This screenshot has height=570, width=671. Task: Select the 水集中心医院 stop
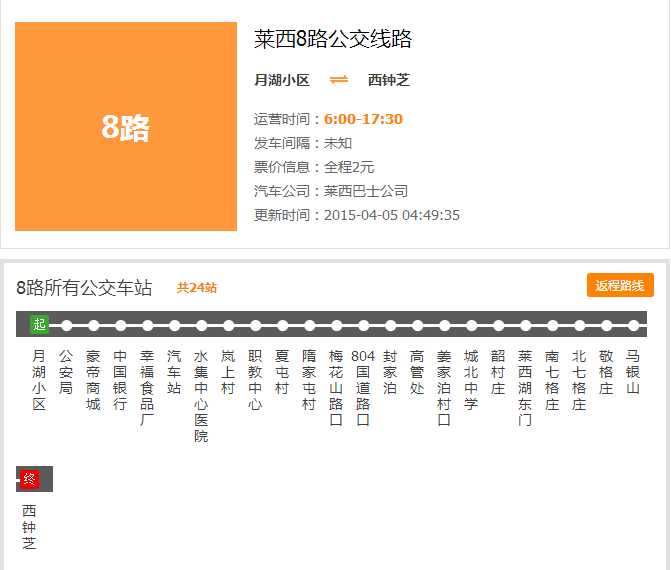coord(201,396)
